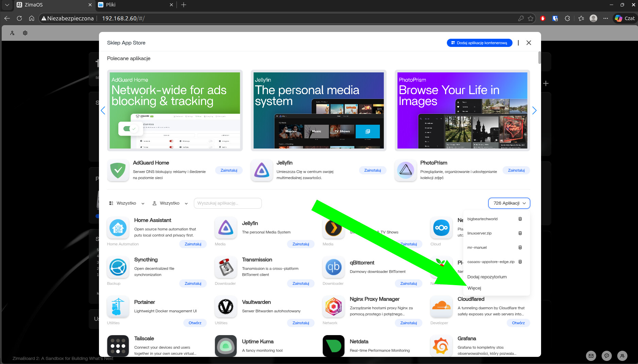Open the Wszystko author filter dropdown
Viewport: 638px width, 364px height.
pos(170,203)
